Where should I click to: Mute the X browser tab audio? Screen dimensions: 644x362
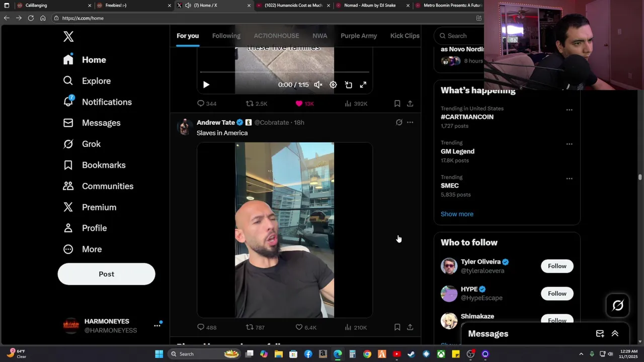click(188, 6)
